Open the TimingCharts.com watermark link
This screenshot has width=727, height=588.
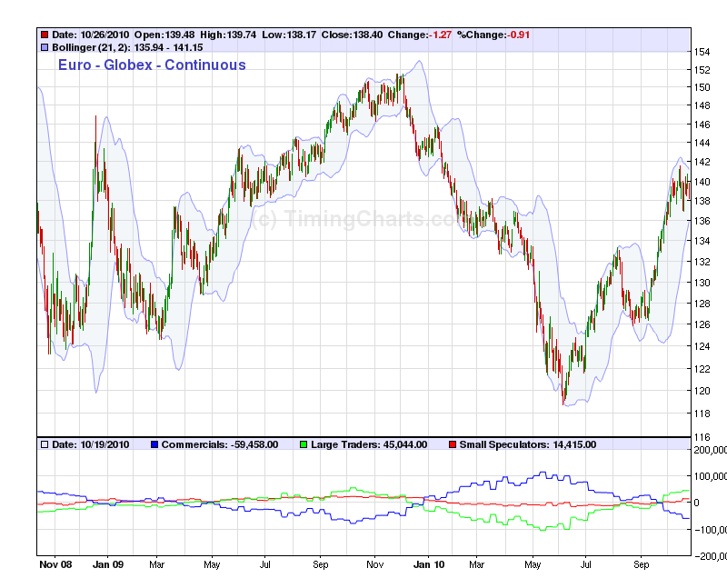[356, 219]
